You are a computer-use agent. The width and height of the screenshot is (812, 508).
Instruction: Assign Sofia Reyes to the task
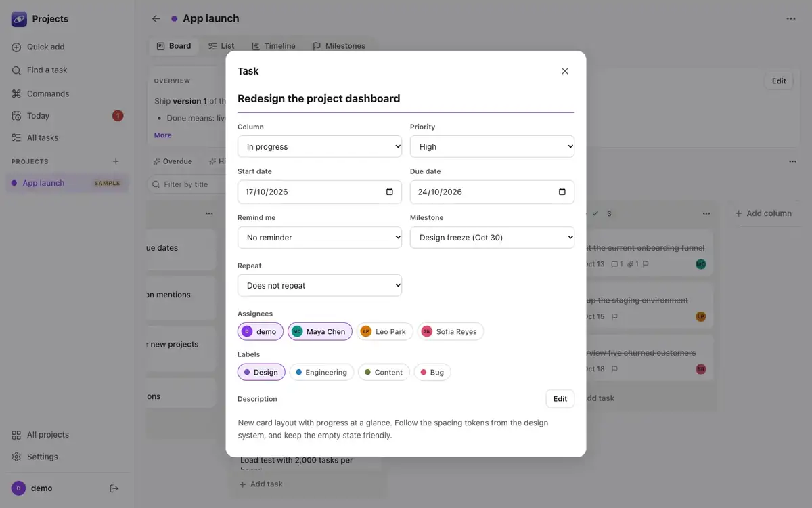pyautogui.click(x=451, y=331)
